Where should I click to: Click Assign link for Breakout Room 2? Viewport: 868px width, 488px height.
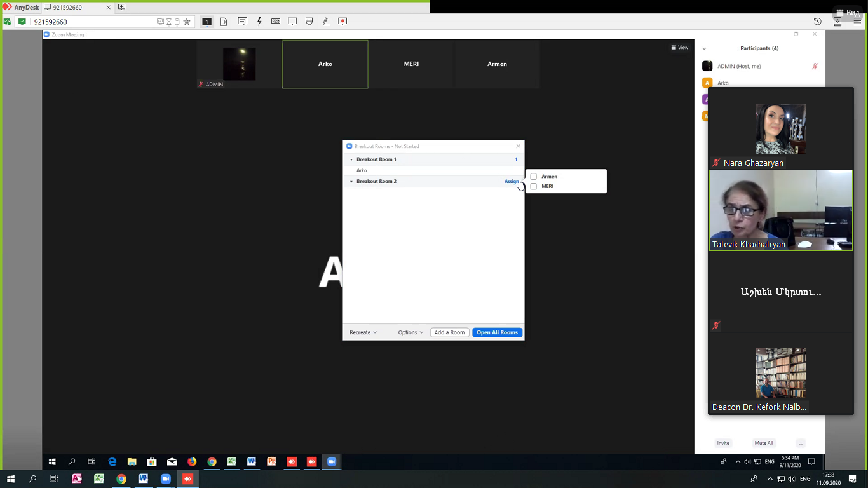(x=512, y=182)
